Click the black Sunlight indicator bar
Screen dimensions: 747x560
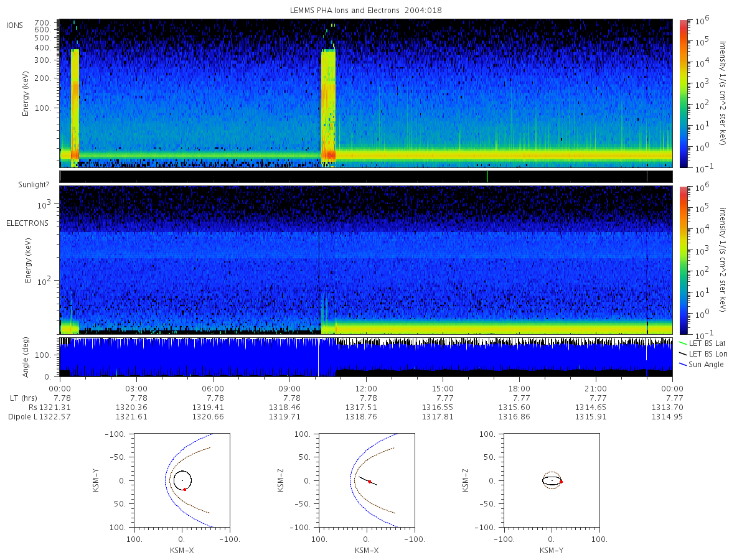(366, 177)
